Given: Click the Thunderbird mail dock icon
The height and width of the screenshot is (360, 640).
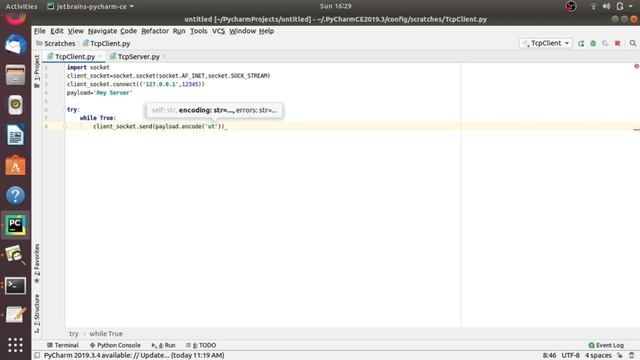Looking at the screenshot, I should [16, 44].
